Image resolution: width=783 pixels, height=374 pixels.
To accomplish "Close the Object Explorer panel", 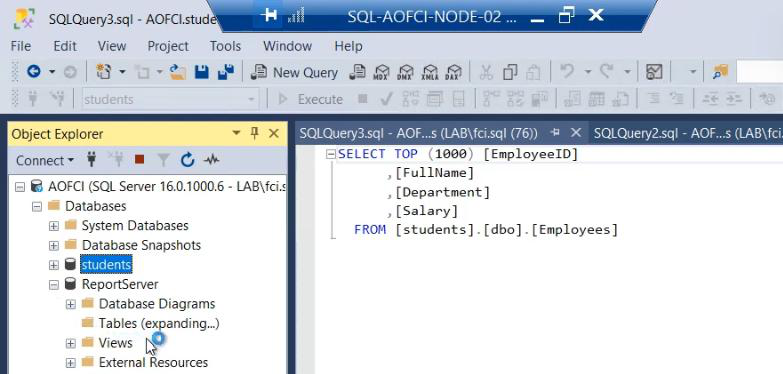I will (x=274, y=133).
